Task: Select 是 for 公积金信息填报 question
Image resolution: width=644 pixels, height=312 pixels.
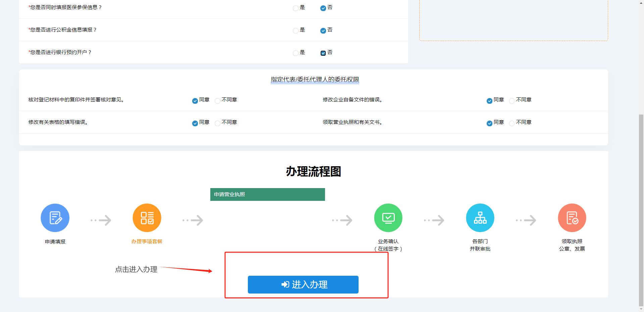Action: tap(296, 31)
